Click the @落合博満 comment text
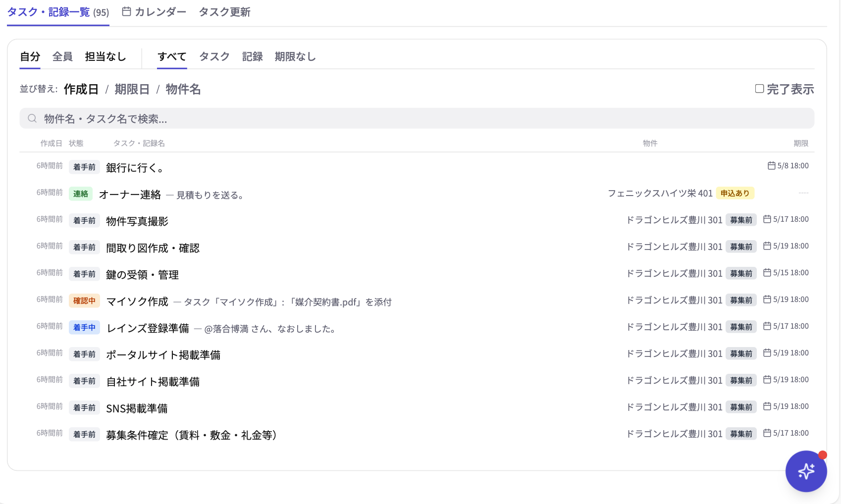This screenshot has width=841, height=504. point(270,329)
